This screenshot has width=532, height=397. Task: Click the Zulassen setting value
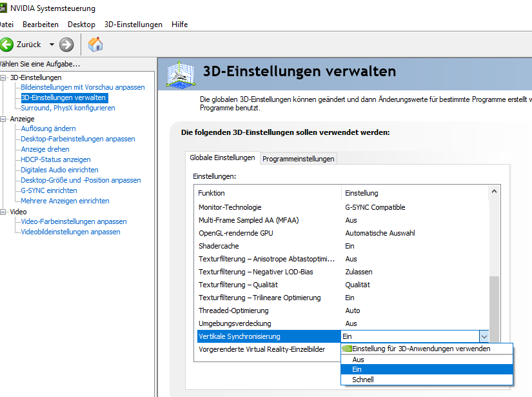(x=359, y=272)
